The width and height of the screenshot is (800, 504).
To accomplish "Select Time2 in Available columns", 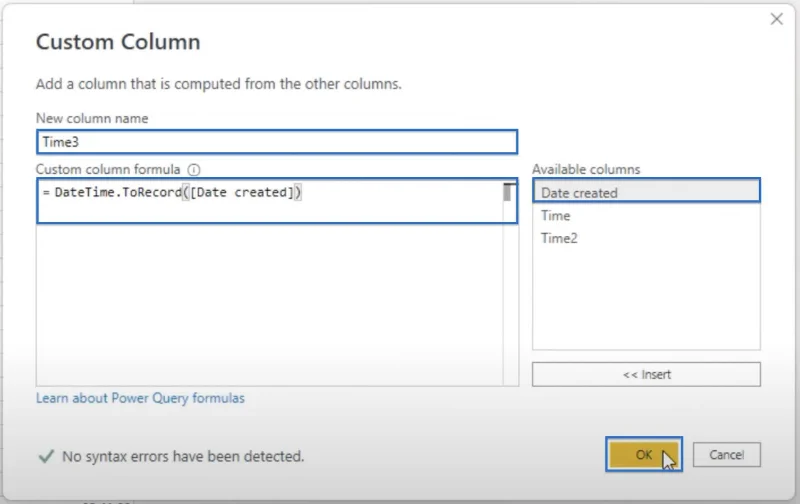I will click(646, 238).
